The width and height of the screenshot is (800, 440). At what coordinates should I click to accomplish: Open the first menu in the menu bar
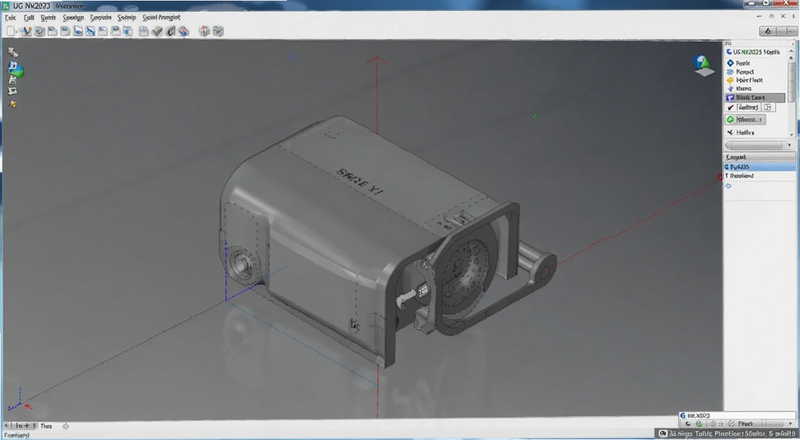pos(10,17)
